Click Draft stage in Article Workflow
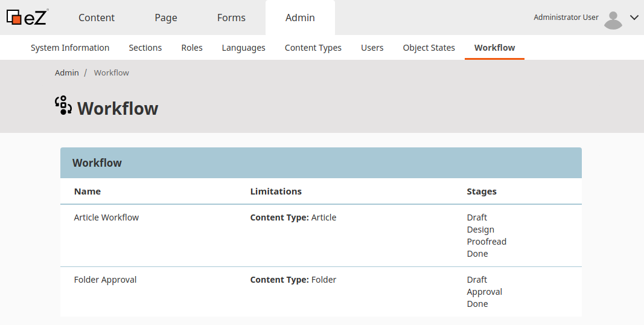Screen dimensions: 644x325 [x=477, y=217]
